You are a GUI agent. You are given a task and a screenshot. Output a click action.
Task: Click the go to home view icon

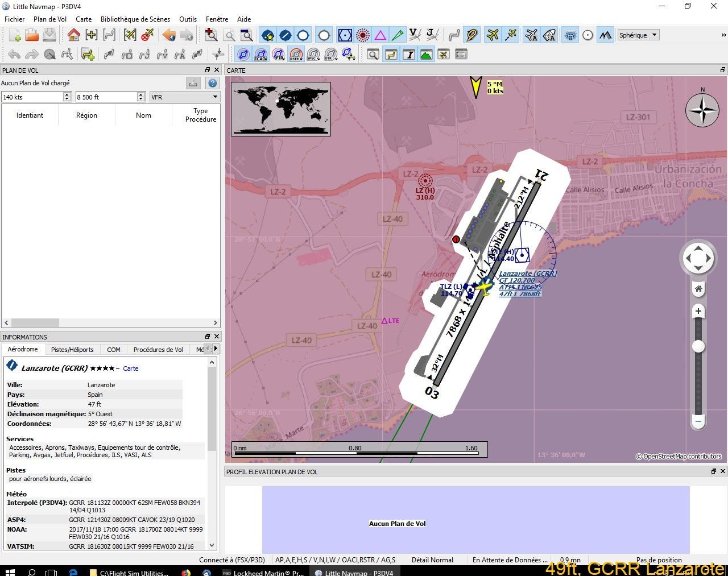tap(73, 35)
